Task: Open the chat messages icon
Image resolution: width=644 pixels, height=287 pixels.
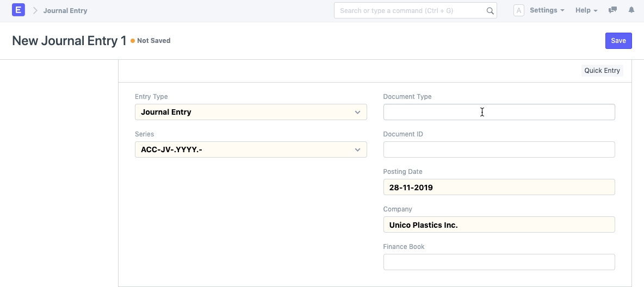Action: [x=612, y=10]
